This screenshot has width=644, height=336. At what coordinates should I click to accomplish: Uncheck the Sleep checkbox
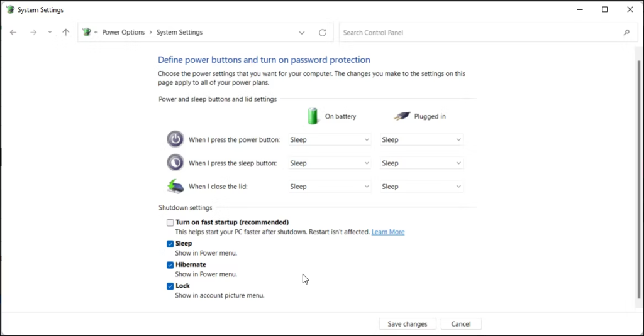170,244
